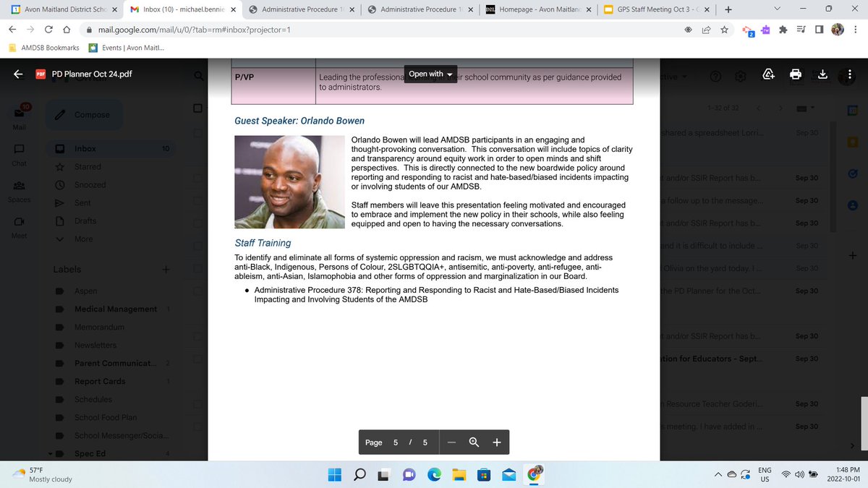Open Microsoft Edge from the taskbar

434,474
